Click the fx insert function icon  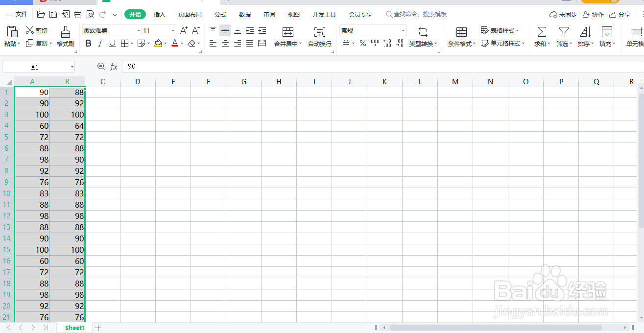pos(114,67)
